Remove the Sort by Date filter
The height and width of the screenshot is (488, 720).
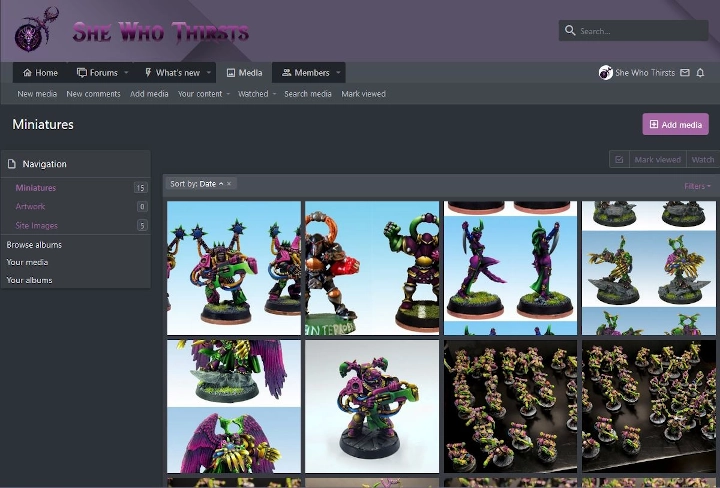click(x=229, y=184)
